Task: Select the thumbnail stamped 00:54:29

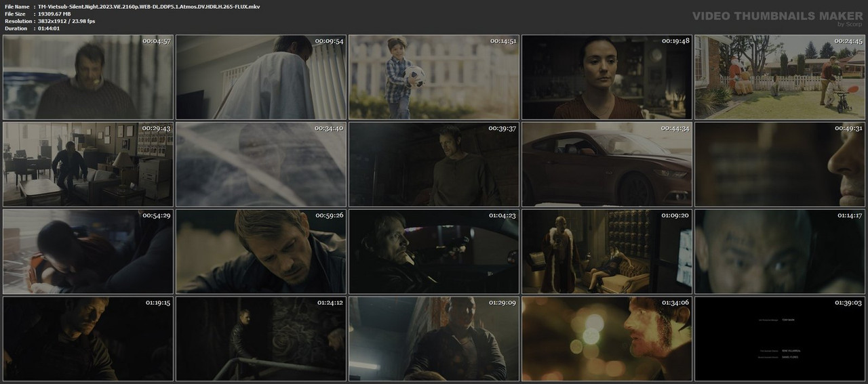Action: [87, 251]
